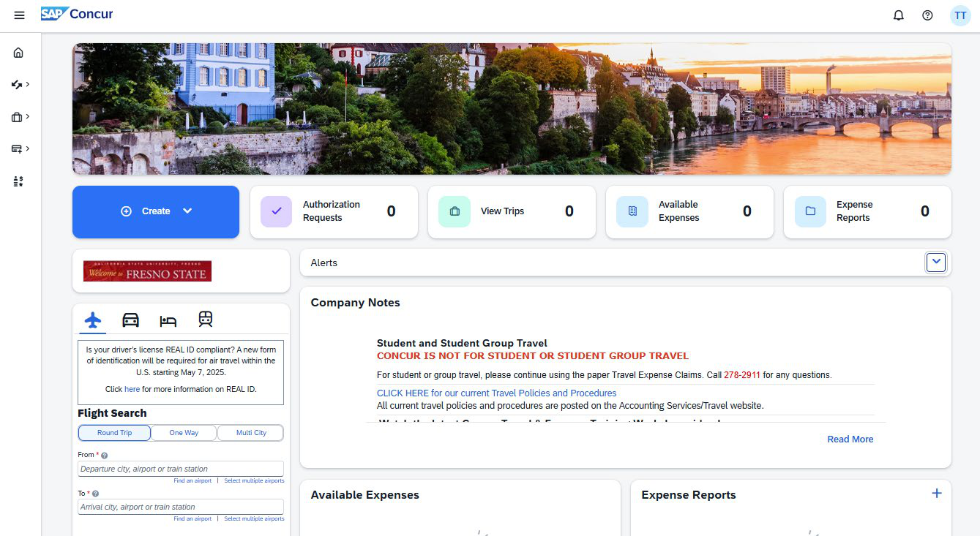Expand the Alerts panel chevron
The width and height of the screenshot is (980, 536).
(x=936, y=263)
